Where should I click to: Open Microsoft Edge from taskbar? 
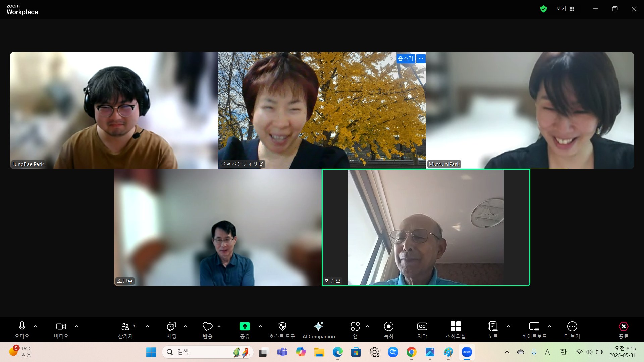(337, 352)
